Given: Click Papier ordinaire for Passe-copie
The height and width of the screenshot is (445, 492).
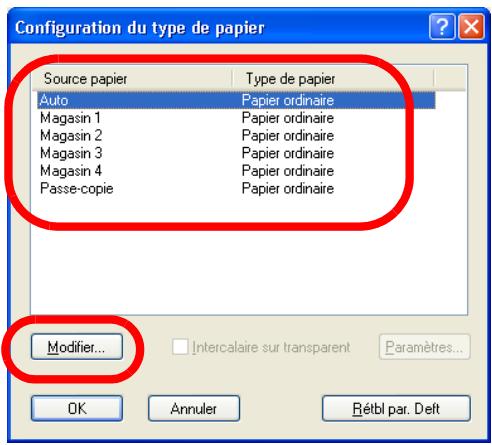Looking at the screenshot, I should [x=288, y=189].
